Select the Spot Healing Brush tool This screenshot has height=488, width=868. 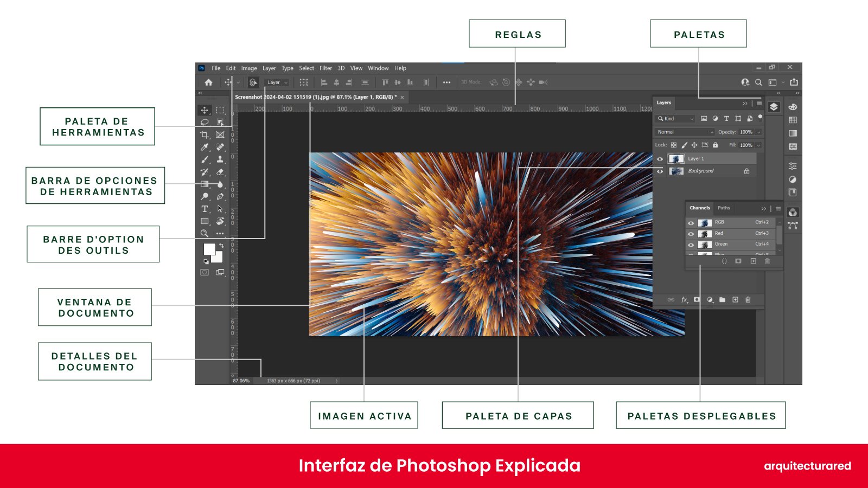coord(220,147)
